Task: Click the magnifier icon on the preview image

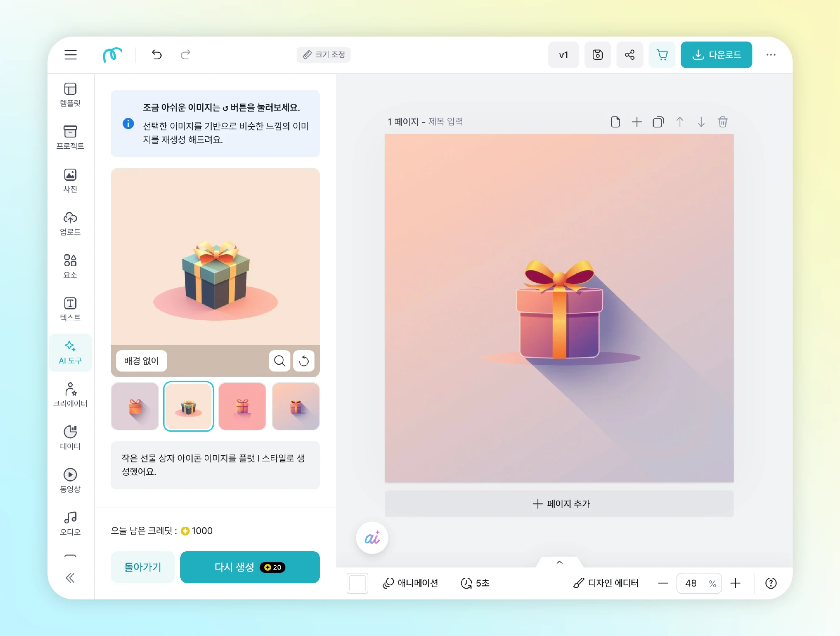Action: [280, 361]
